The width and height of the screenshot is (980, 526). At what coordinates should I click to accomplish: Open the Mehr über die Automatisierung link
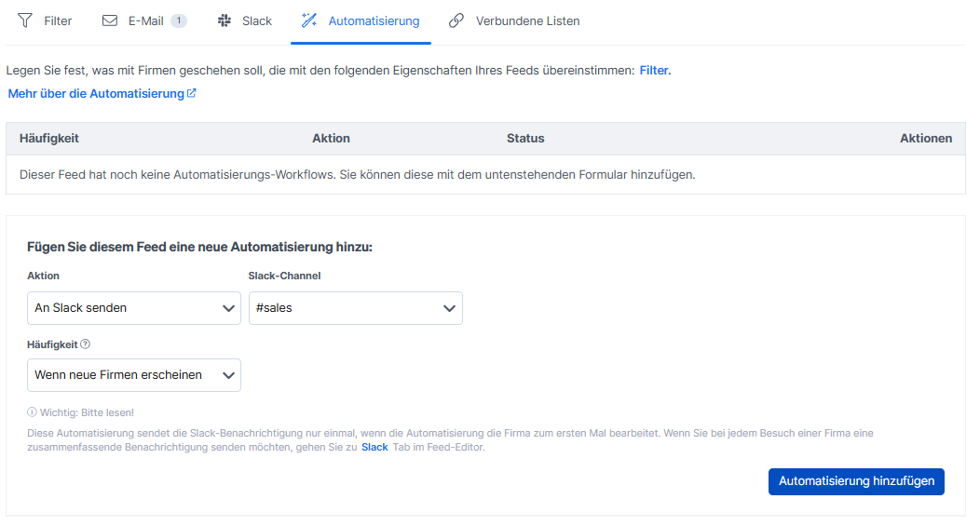(102, 94)
